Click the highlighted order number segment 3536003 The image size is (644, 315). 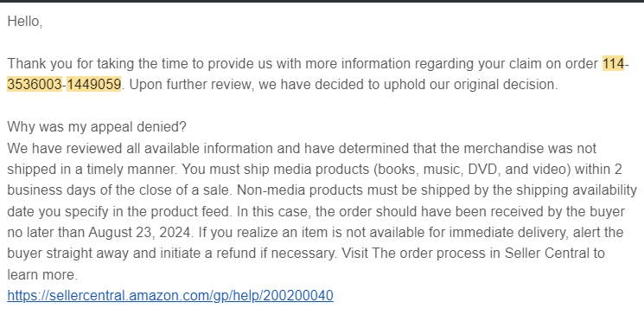pos(35,85)
